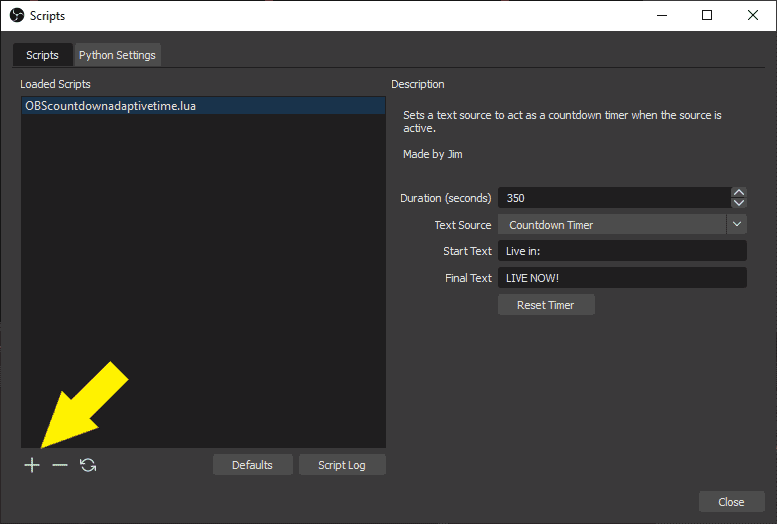Click the OBS logo in title bar
The image size is (777, 524).
pyautogui.click(x=16, y=15)
